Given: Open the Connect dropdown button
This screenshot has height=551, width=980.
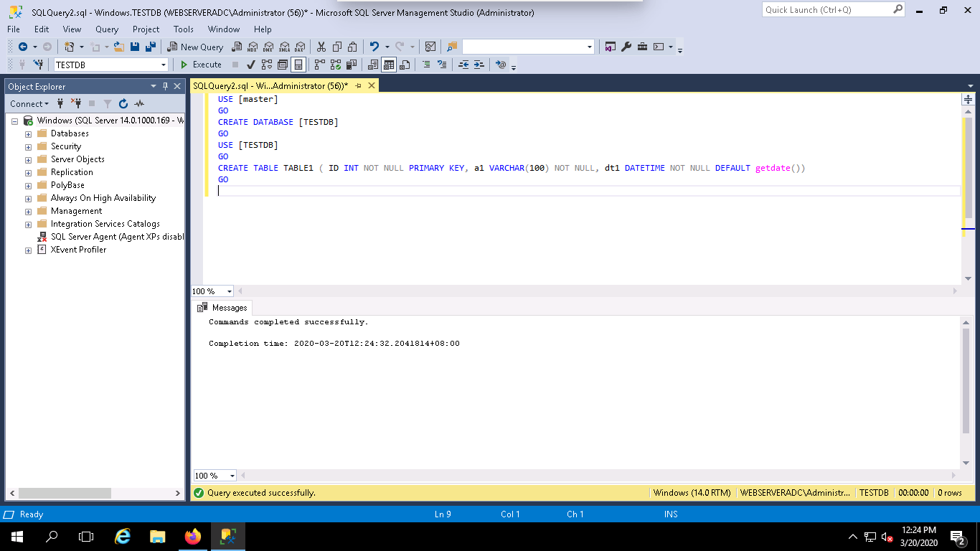Looking at the screenshot, I should coord(29,104).
